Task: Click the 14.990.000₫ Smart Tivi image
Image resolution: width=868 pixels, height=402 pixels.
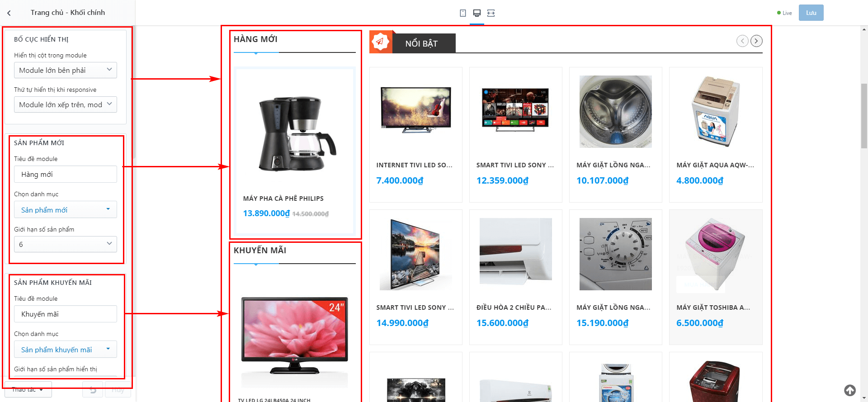Action: [x=416, y=254]
